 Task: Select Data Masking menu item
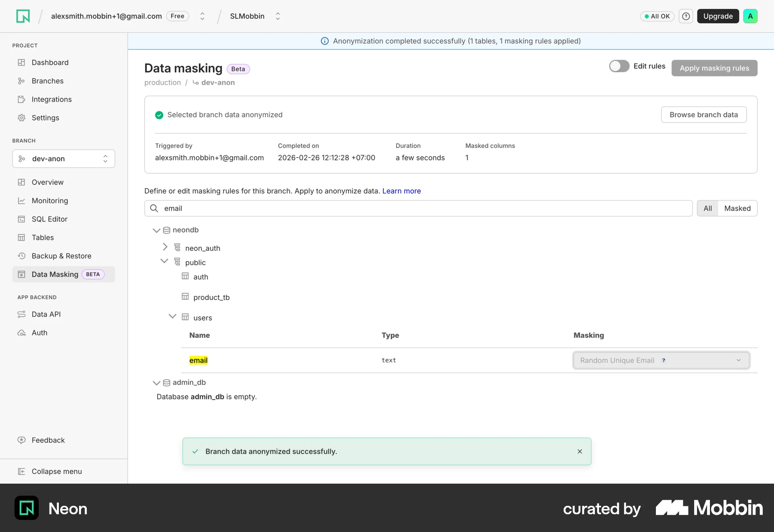point(64,274)
